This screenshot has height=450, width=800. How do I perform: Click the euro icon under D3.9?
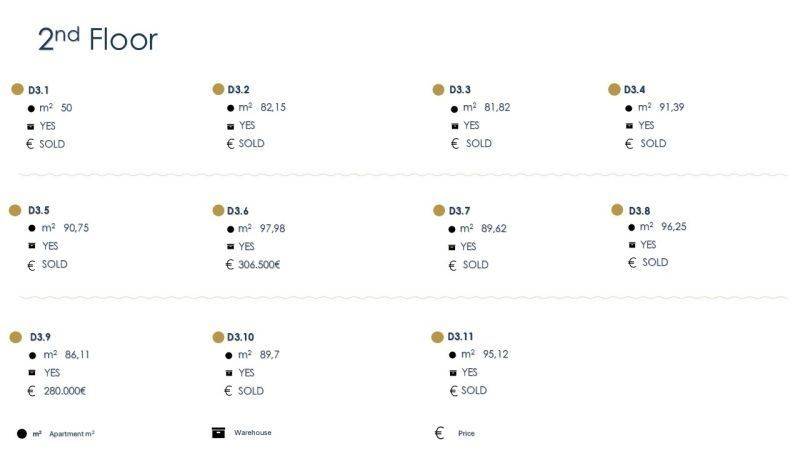[31, 391]
